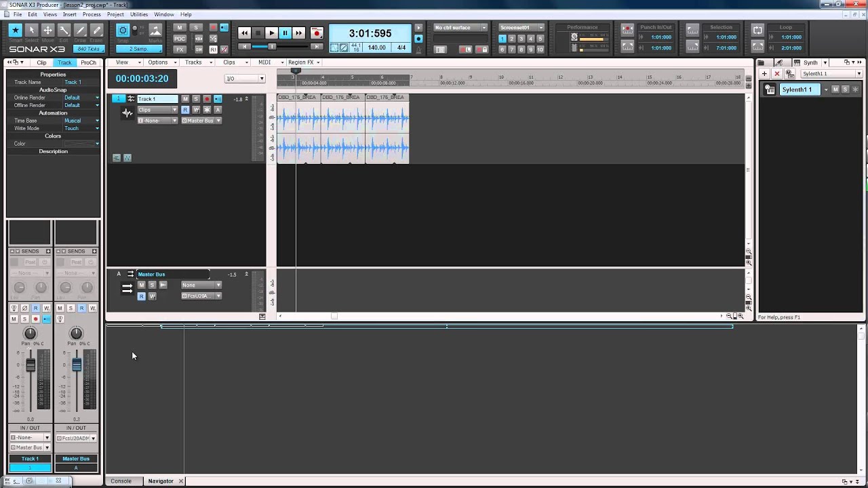Arm Track 1 for recording
This screenshot has height=488, width=868.
pyautogui.click(x=207, y=99)
